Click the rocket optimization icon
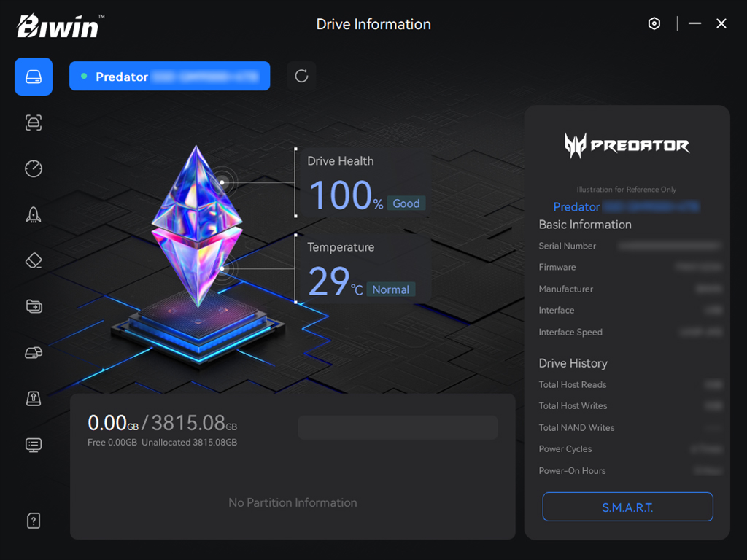The image size is (747, 560). [34, 214]
